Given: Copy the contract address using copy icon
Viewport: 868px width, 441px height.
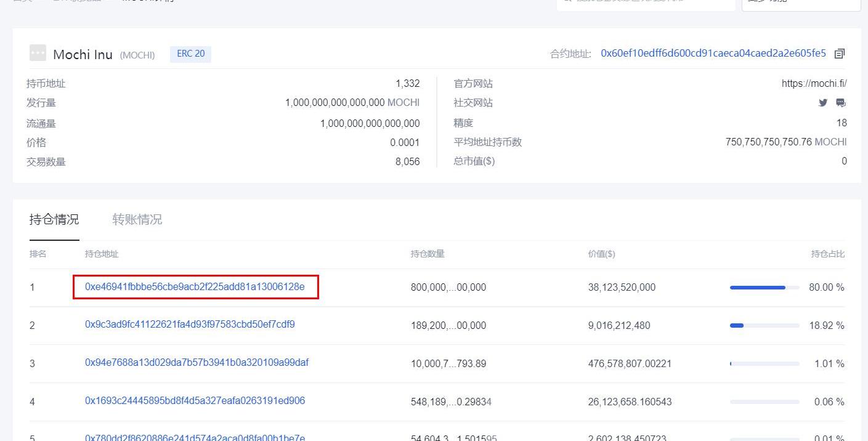Looking at the screenshot, I should click(x=839, y=54).
